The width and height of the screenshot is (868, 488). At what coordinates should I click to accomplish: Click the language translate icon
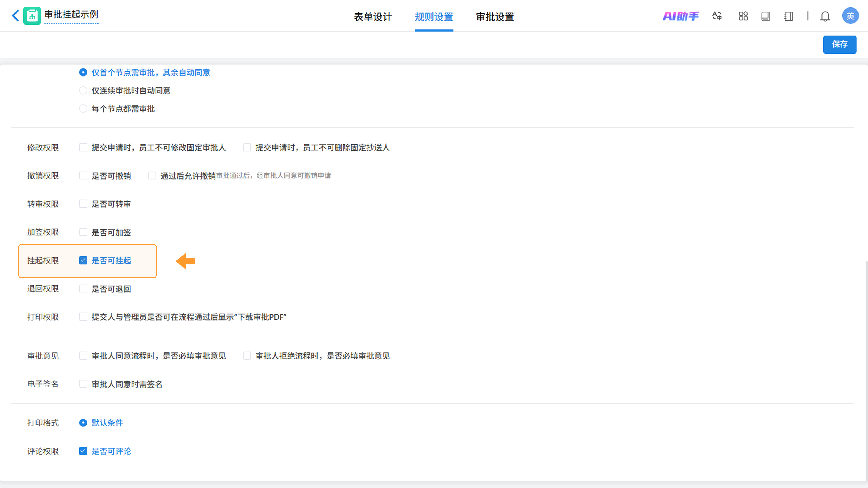click(717, 16)
